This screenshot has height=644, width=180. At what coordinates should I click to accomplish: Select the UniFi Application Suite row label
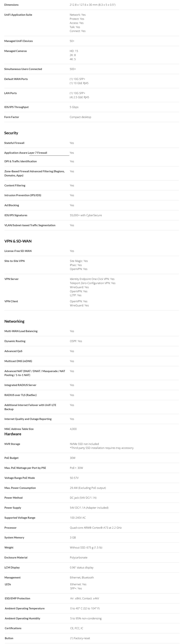[x=18, y=15]
